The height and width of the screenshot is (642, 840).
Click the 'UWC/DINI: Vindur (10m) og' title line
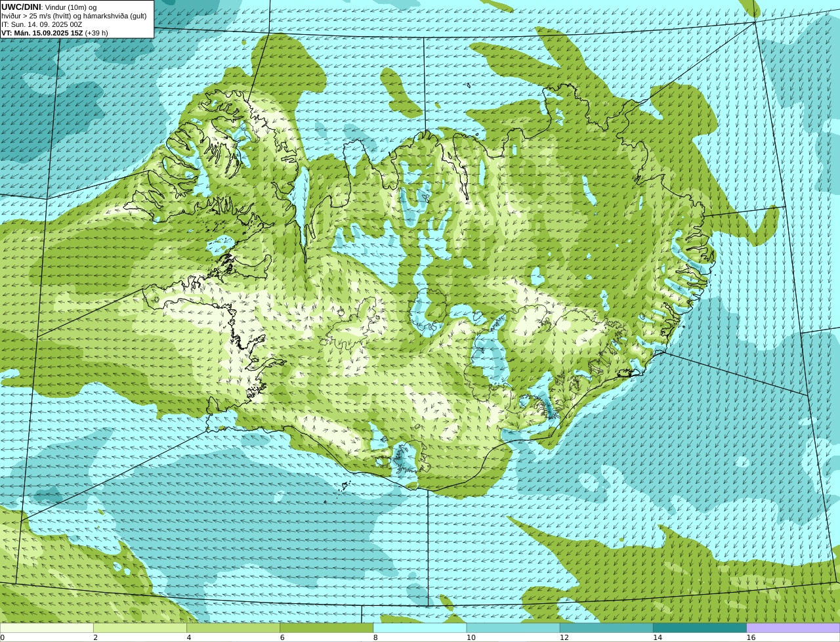tap(49, 7)
